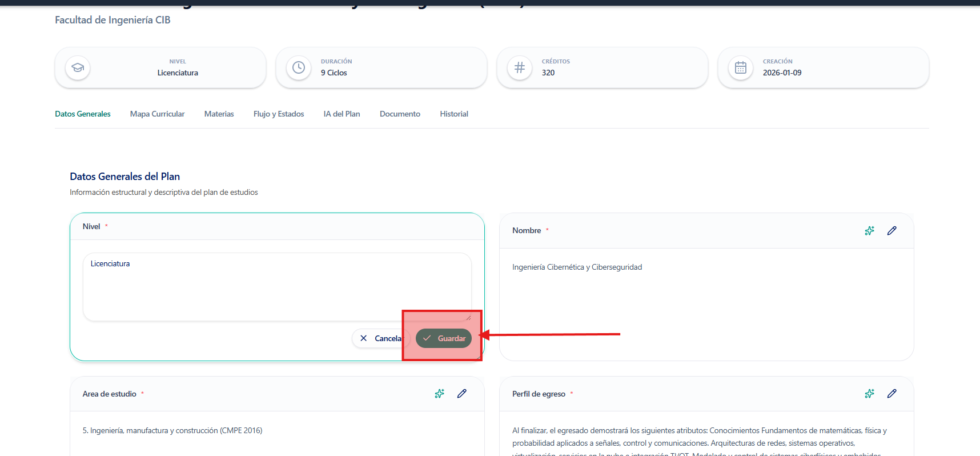Edit Perfil de egreso with the pencil icon
980x456 pixels.
click(x=891, y=394)
